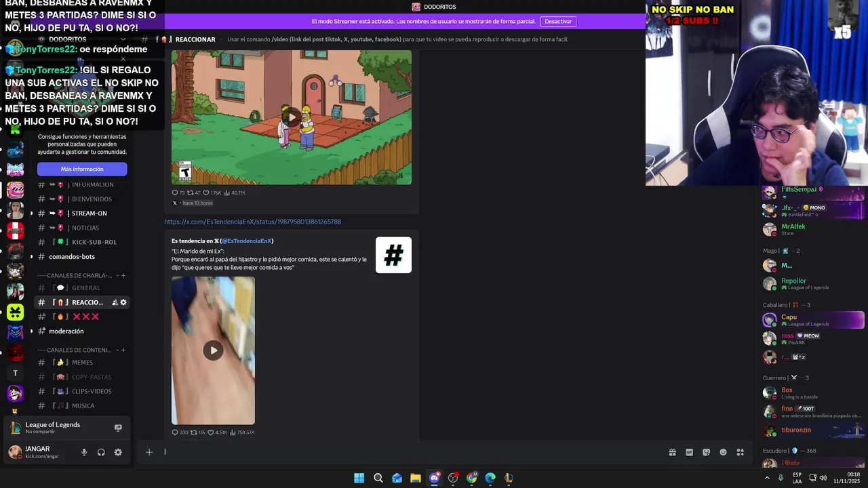
Task: Open the red and white flag server icon
Action: pos(15,230)
